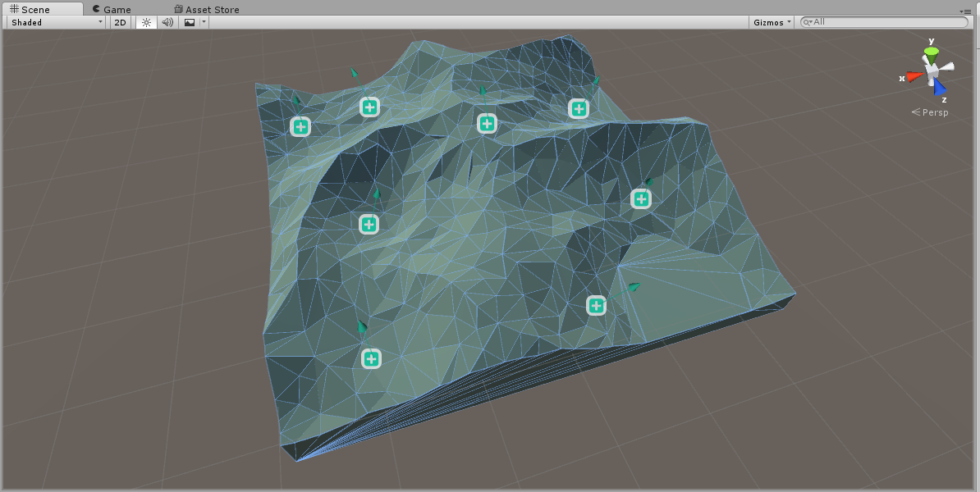
Task: Click the Persp projection label
Action: click(934, 112)
